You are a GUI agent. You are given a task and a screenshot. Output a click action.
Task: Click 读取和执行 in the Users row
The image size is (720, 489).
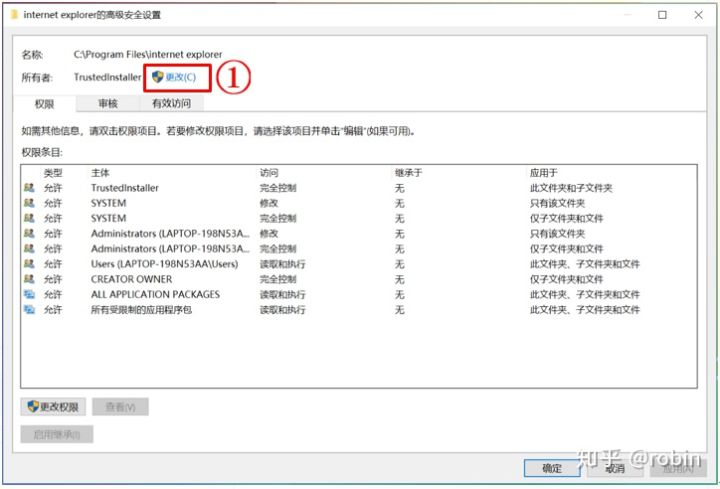pyautogui.click(x=282, y=264)
